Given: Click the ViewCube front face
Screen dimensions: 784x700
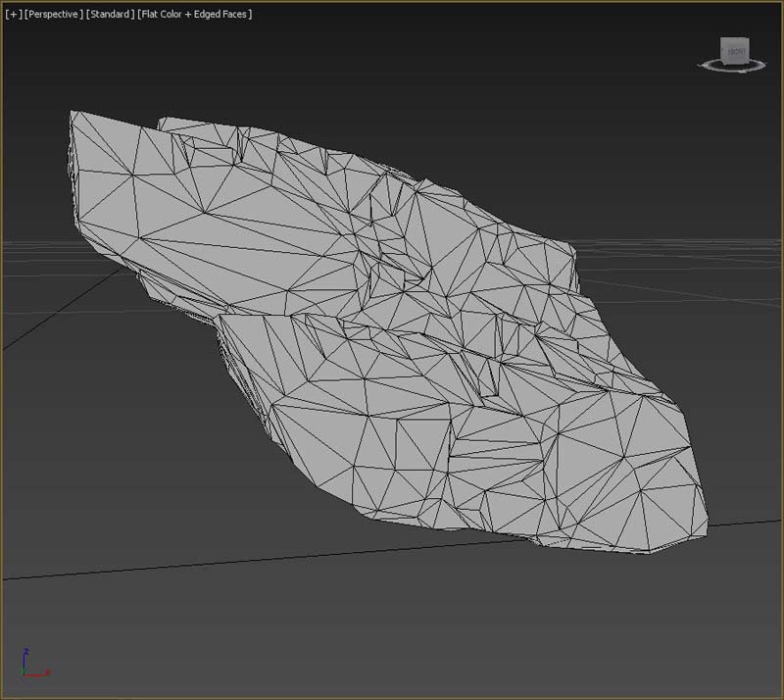Looking at the screenshot, I should tap(735, 50).
